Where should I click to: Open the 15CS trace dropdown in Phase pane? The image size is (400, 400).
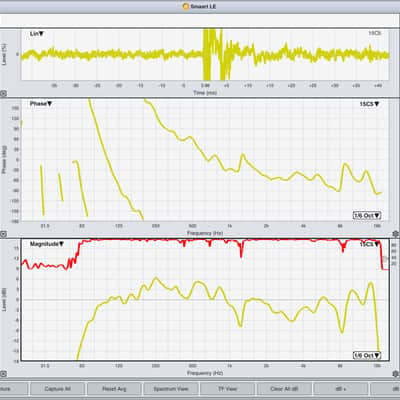tap(369, 104)
